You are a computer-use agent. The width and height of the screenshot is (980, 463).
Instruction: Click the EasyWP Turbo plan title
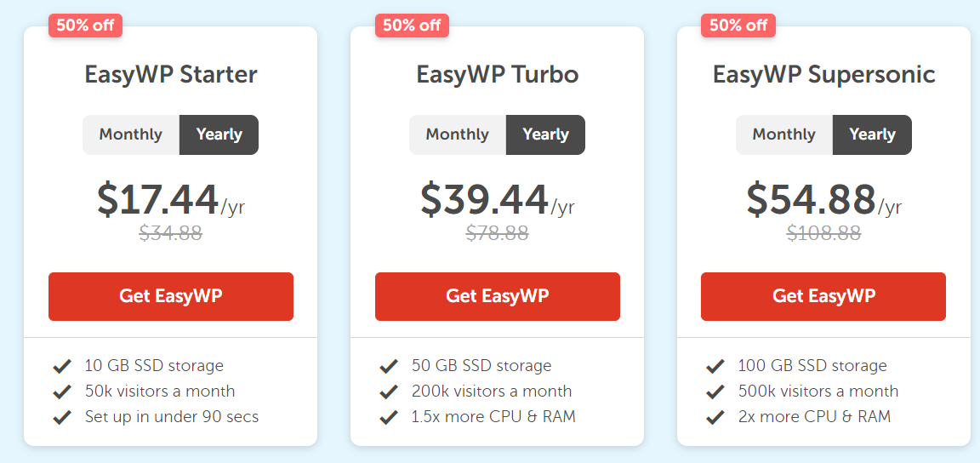click(x=498, y=74)
